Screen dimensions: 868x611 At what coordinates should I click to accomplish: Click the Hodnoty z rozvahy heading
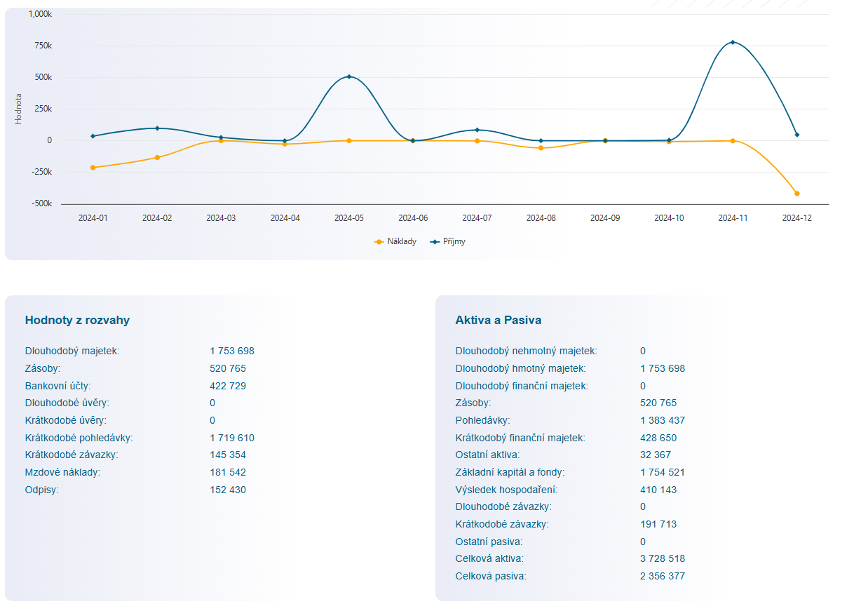click(77, 320)
